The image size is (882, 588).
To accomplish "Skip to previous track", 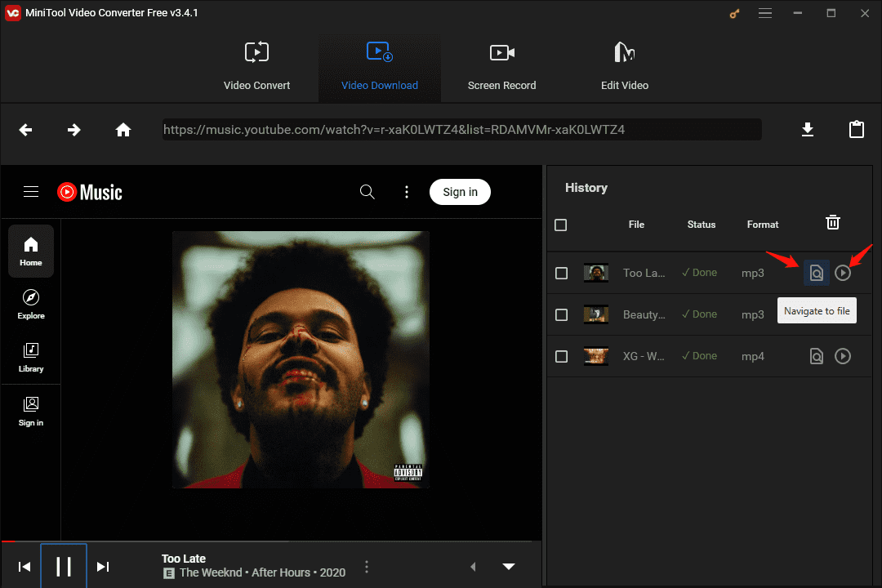I will click(24, 567).
